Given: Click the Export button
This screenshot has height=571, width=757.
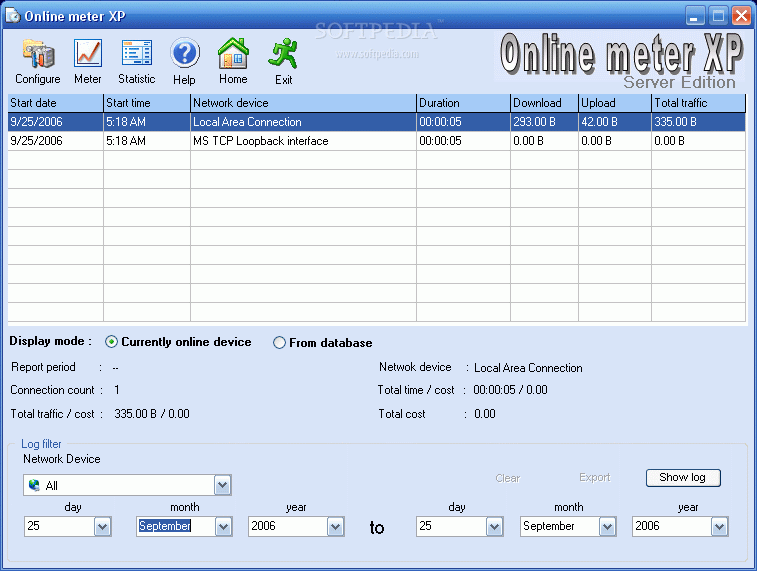Looking at the screenshot, I should [594, 477].
